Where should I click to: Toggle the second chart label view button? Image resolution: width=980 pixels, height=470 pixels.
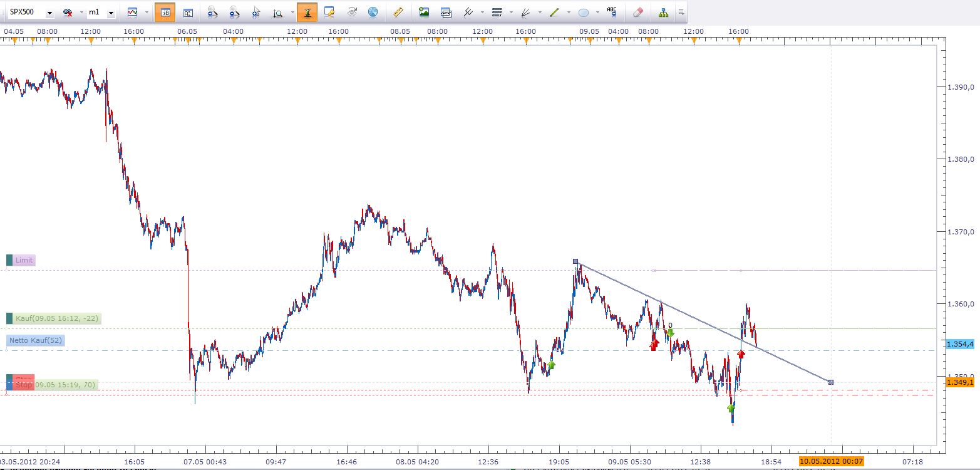pos(188,12)
